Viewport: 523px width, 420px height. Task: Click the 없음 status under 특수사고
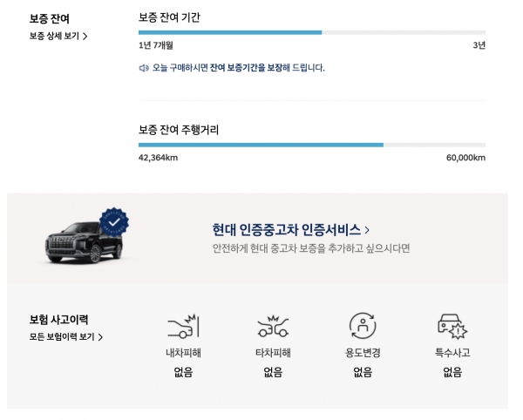[452, 372]
